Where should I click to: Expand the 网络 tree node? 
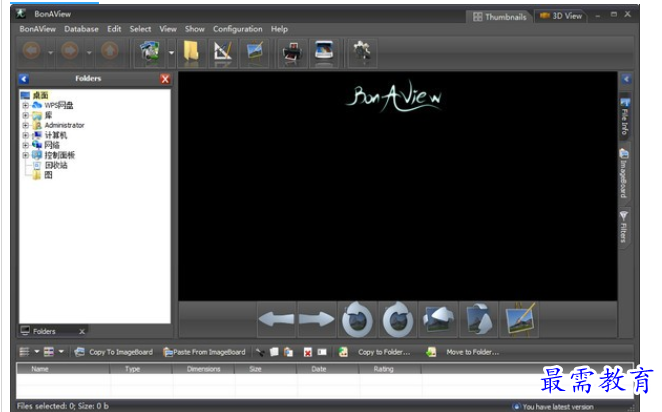pyautogui.click(x=26, y=145)
